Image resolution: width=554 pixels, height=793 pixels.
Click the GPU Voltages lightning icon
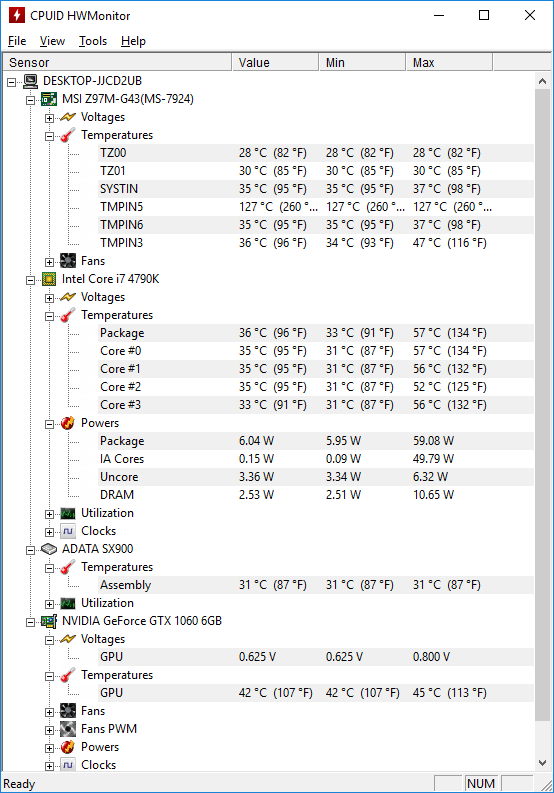68,639
